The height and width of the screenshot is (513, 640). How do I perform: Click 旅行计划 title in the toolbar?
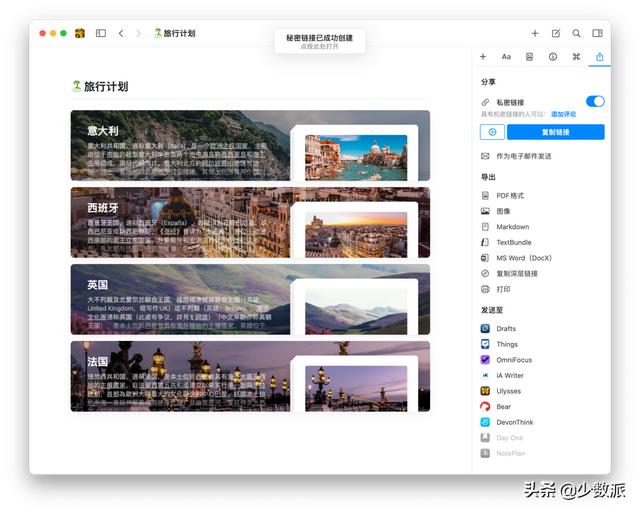(175, 33)
